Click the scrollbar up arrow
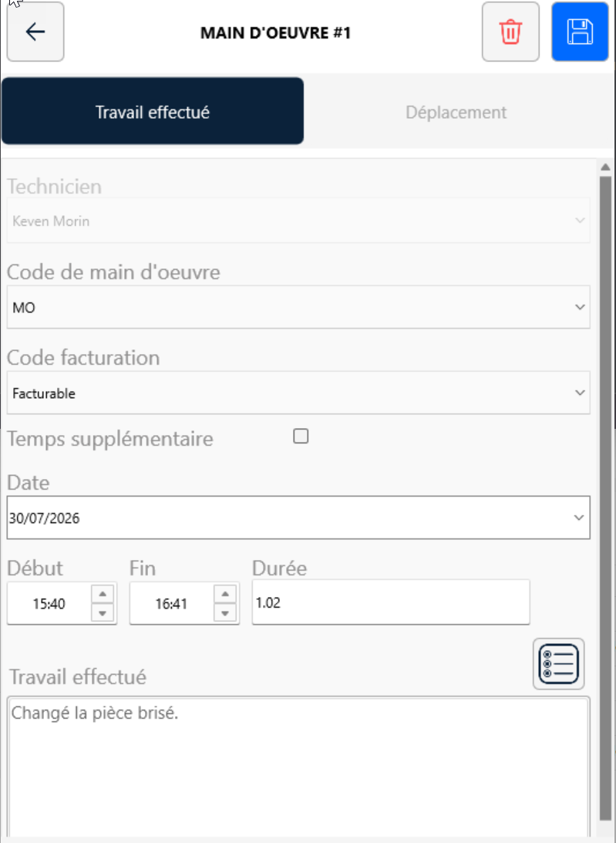The image size is (616, 843). coord(606,167)
